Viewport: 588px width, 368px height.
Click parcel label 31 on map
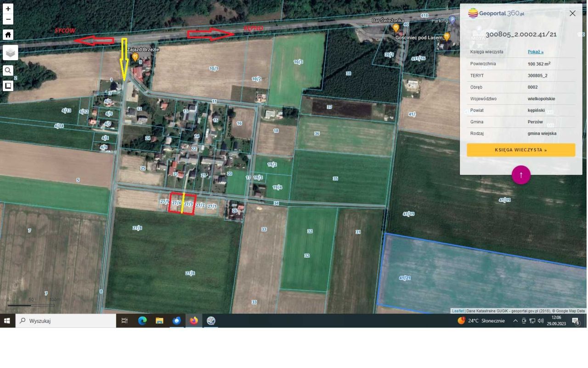[358, 232]
